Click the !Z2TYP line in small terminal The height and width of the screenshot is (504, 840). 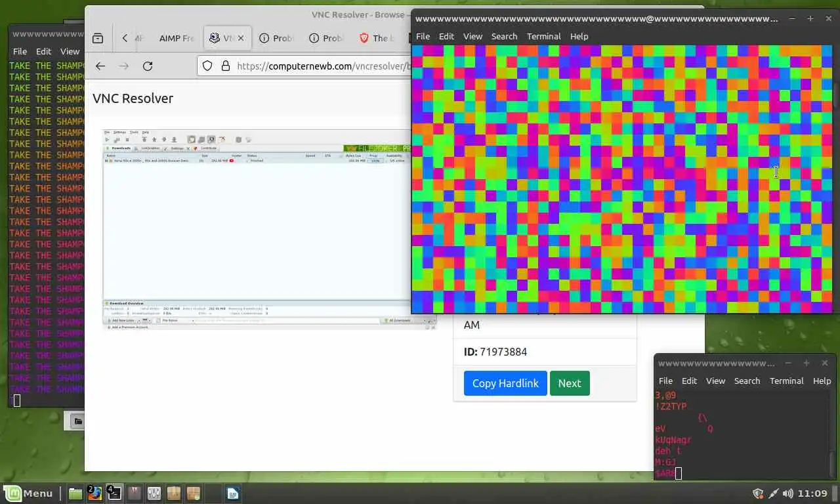click(671, 406)
